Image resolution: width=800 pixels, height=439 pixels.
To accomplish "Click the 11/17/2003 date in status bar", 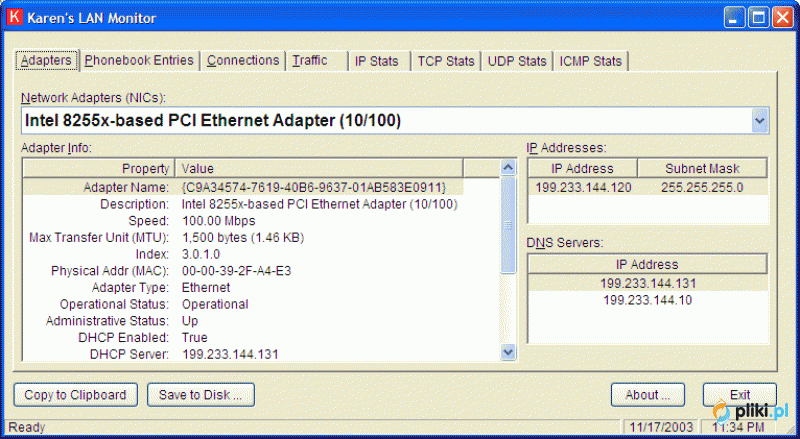I will click(x=661, y=427).
